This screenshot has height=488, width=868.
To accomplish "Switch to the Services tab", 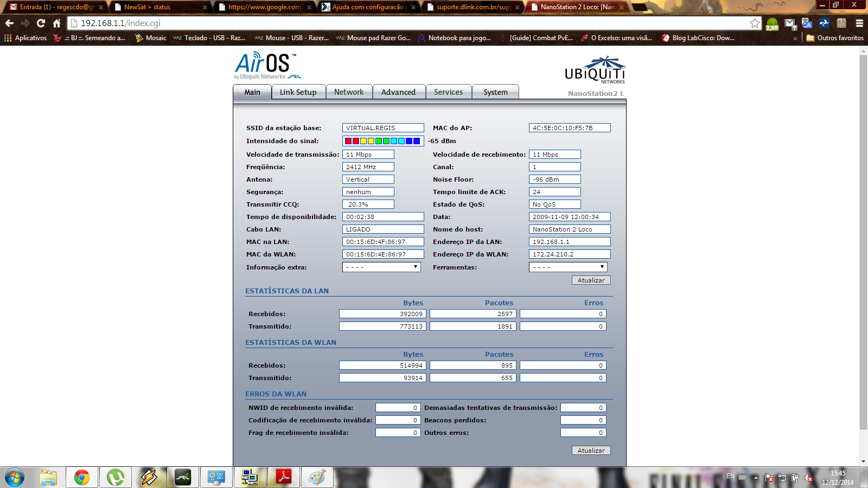I will (449, 92).
